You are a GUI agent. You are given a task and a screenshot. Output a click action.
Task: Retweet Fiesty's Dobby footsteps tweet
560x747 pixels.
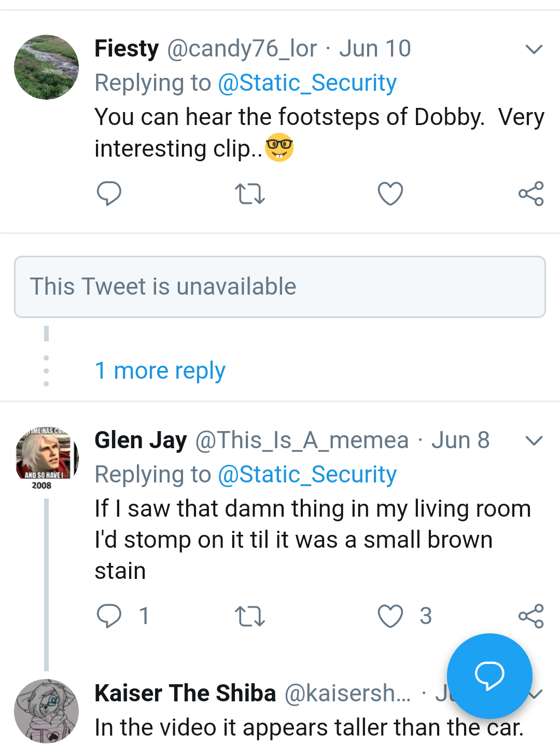pyautogui.click(x=250, y=193)
